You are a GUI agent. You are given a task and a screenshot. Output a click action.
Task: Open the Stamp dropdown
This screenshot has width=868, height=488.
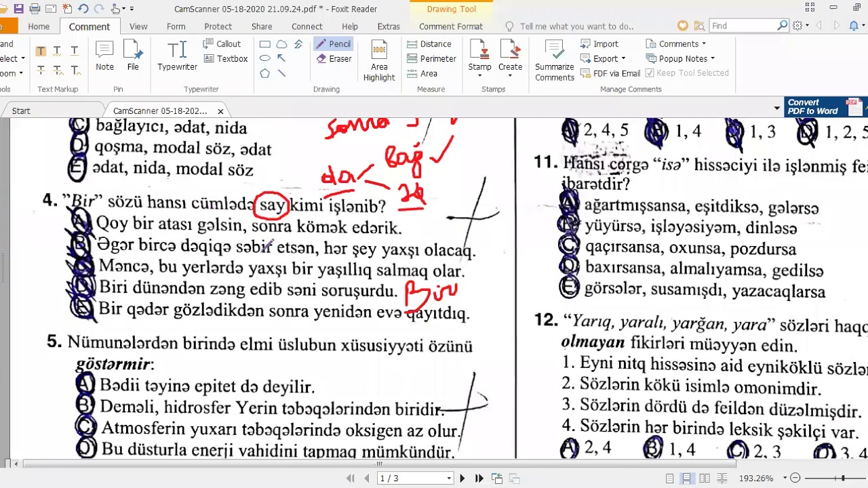click(479, 75)
